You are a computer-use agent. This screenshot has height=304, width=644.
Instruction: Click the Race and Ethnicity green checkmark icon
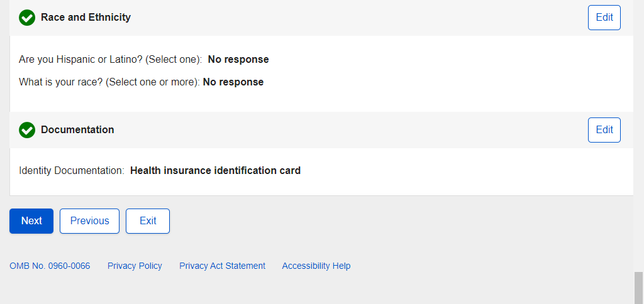[27, 18]
